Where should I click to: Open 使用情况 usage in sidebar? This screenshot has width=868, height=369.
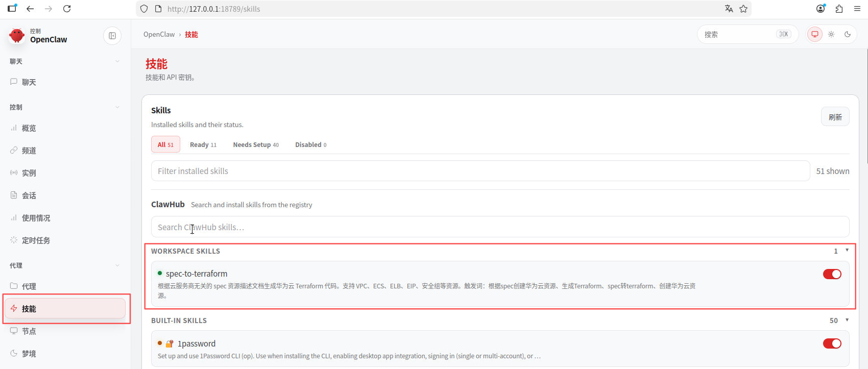pyautogui.click(x=64, y=218)
